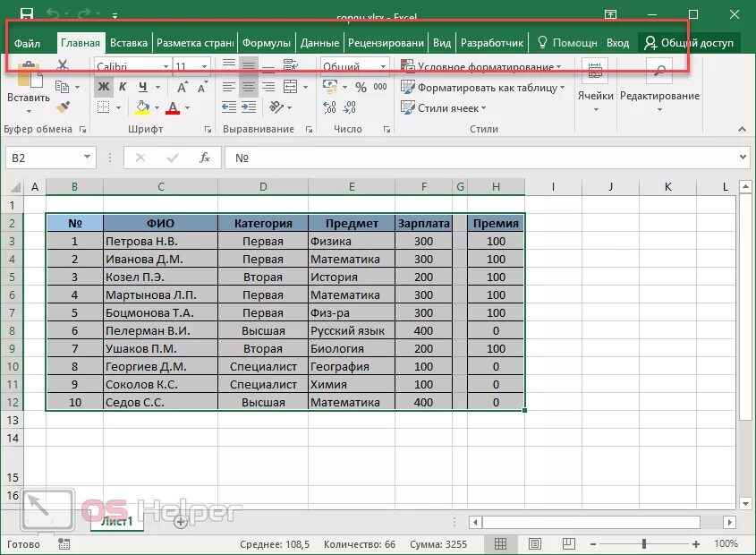This screenshot has height=555, width=756.
Task: Click the Insert Function fx icon
Action: (205, 158)
